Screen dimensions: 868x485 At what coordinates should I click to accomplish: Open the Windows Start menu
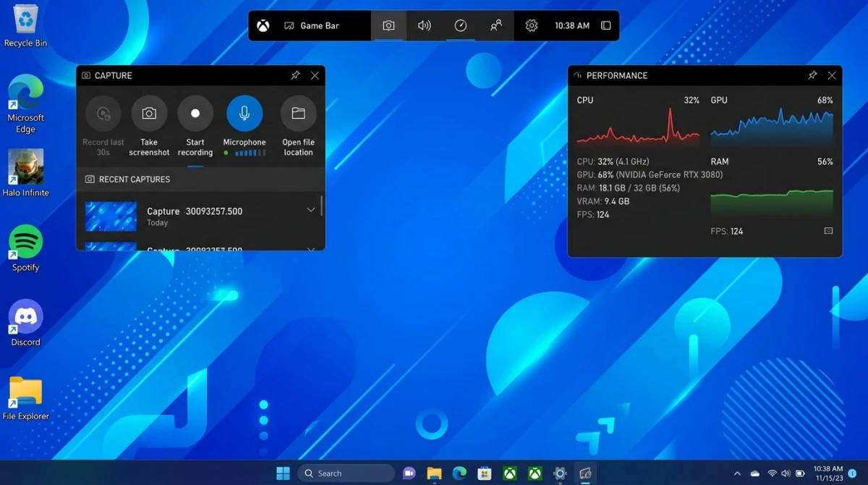click(283, 473)
